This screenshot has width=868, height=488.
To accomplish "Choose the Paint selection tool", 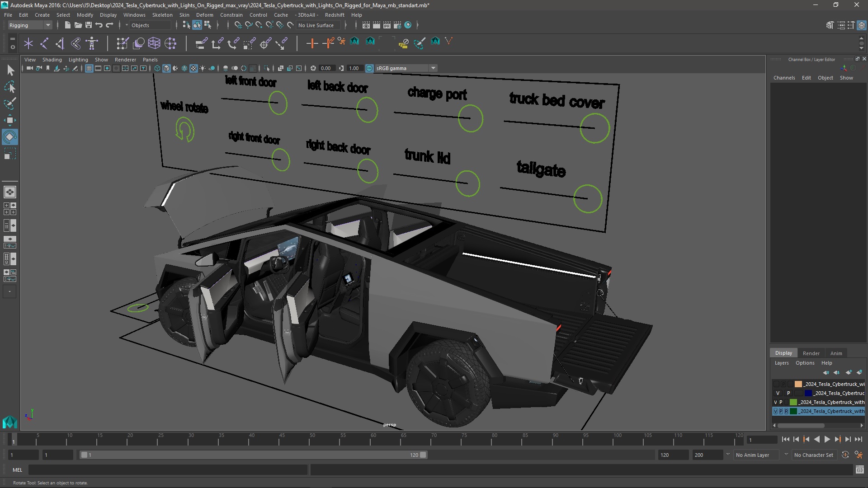I will tap(9, 103).
